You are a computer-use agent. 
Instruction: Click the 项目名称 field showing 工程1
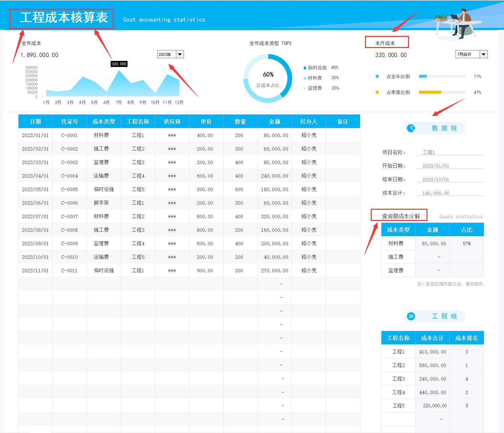(429, 152)
